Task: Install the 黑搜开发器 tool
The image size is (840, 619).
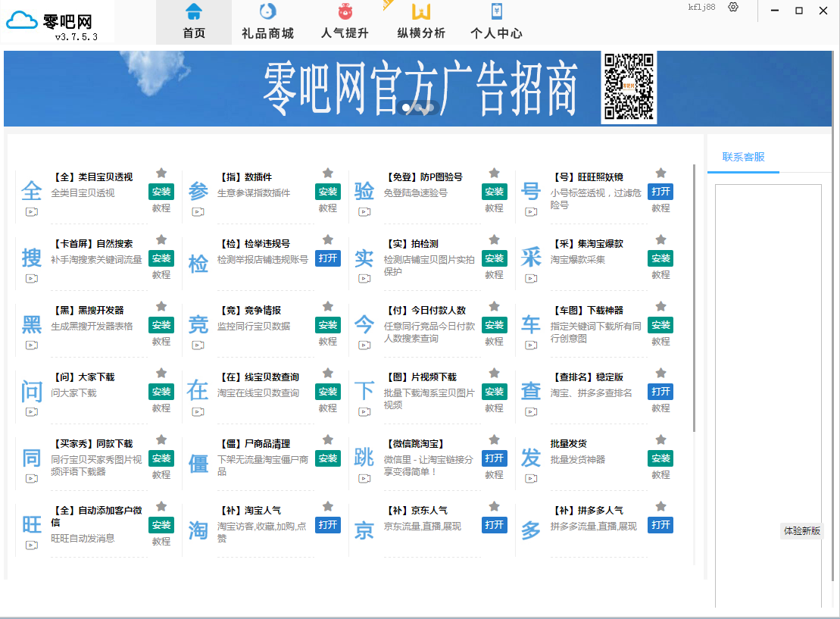Action: [x=161, y=325]
